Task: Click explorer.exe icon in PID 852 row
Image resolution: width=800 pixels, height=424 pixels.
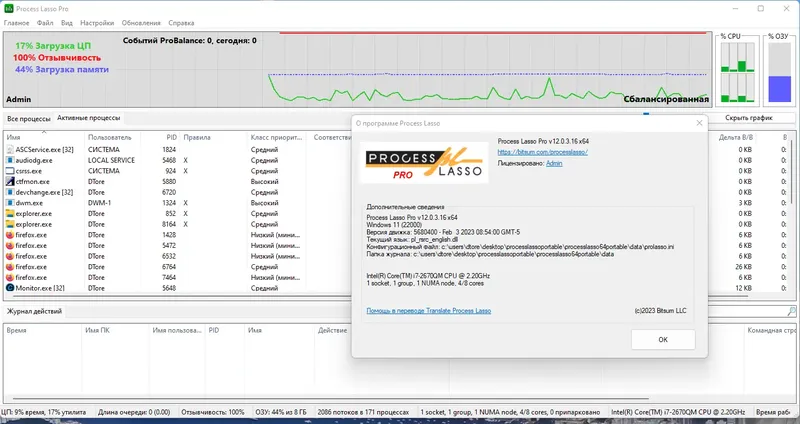Action: tap(10, 214)
